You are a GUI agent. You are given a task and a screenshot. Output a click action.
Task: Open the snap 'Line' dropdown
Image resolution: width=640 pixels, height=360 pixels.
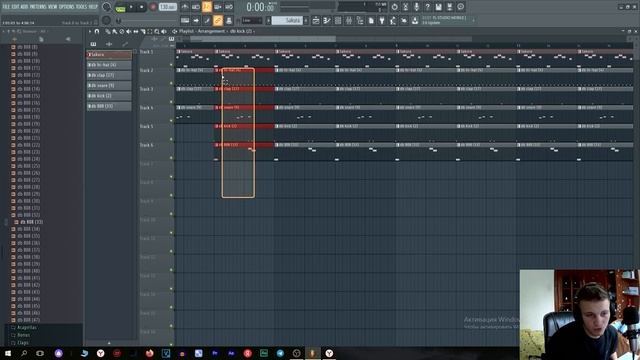tap(252, 20)
